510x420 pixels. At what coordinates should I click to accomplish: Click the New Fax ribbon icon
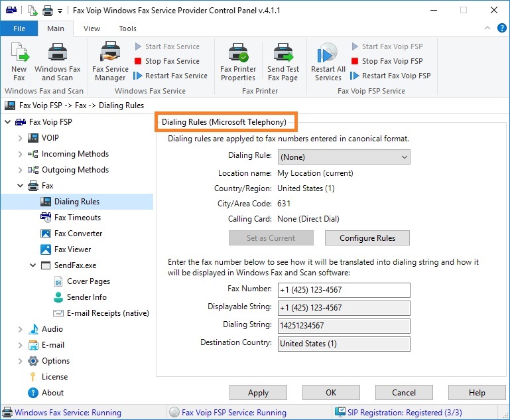pyautogui.click(x=19, y=61)
